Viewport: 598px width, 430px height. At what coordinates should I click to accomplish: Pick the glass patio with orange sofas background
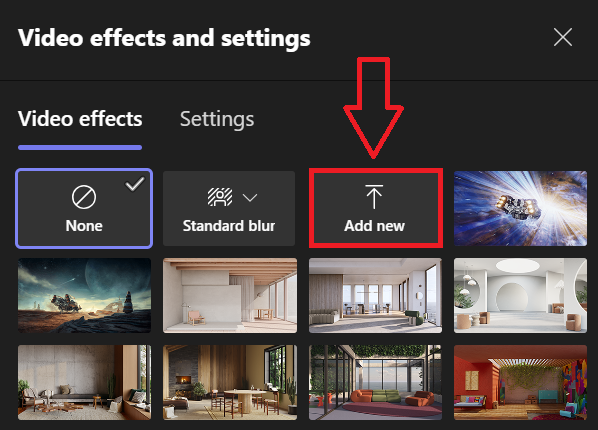[375, 382]
